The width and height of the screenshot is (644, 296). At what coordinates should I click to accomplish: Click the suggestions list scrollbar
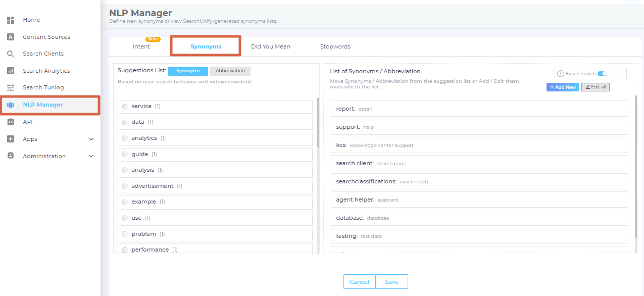tap(318, 123)
